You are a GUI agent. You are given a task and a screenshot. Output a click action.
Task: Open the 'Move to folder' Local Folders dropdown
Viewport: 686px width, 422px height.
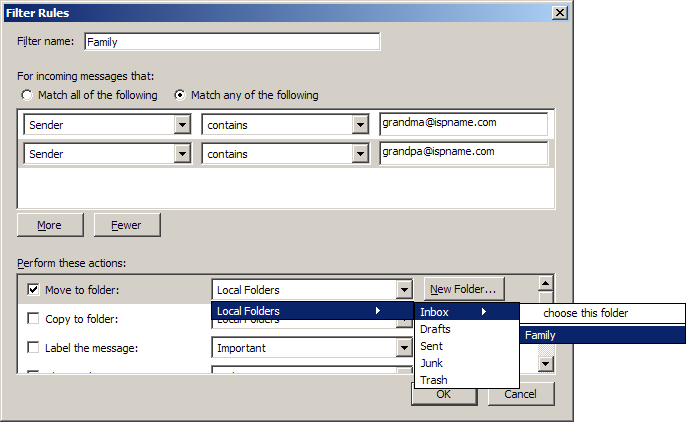click(x=403, y=290)
